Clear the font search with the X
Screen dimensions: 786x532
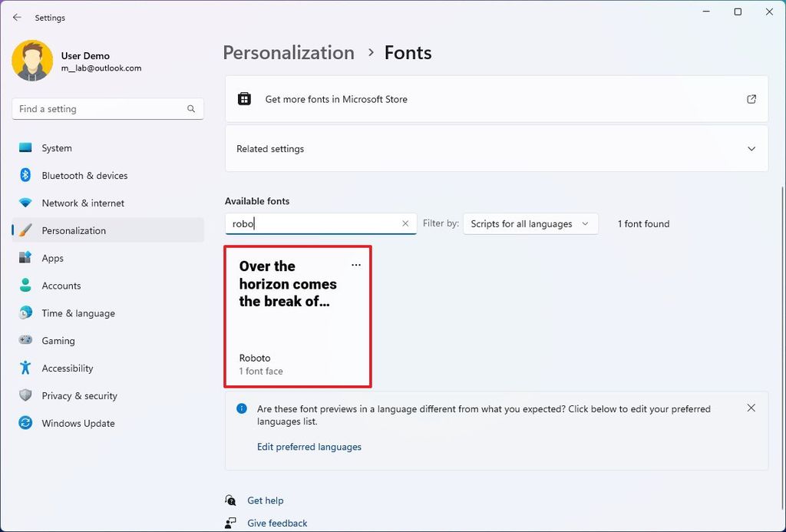click(x=405, y=223)
